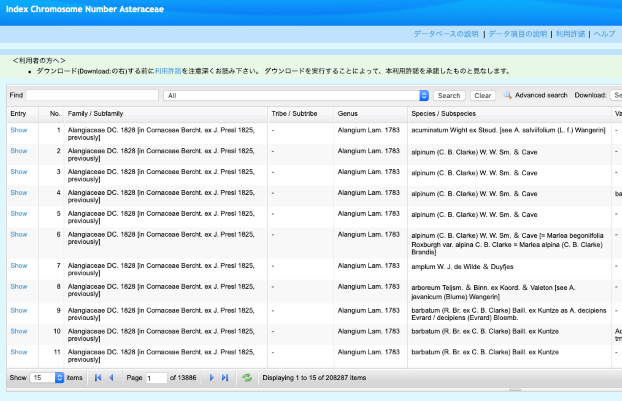The image size is (622, 401).
Task: Show the entry for row 7
Action: 18,265
